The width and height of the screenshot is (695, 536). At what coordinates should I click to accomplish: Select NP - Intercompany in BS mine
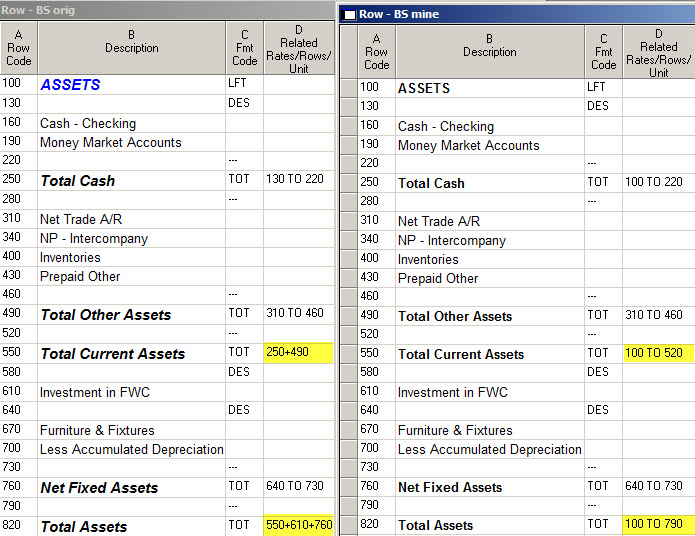(452, 240)
